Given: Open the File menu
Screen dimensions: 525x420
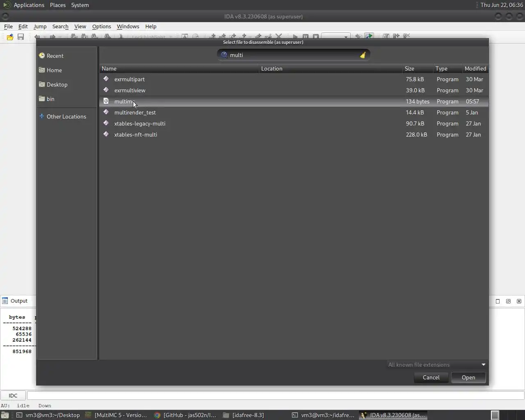Looking at the screenshot, I should 8,26.
